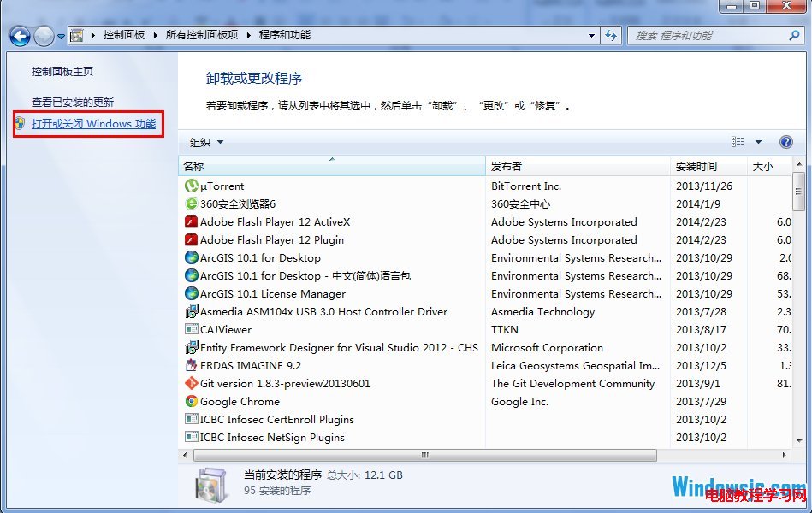This screenshot has height=513, width=812.
Task: Open 查看已安装的更新 link
Action: tap(73, 102)
